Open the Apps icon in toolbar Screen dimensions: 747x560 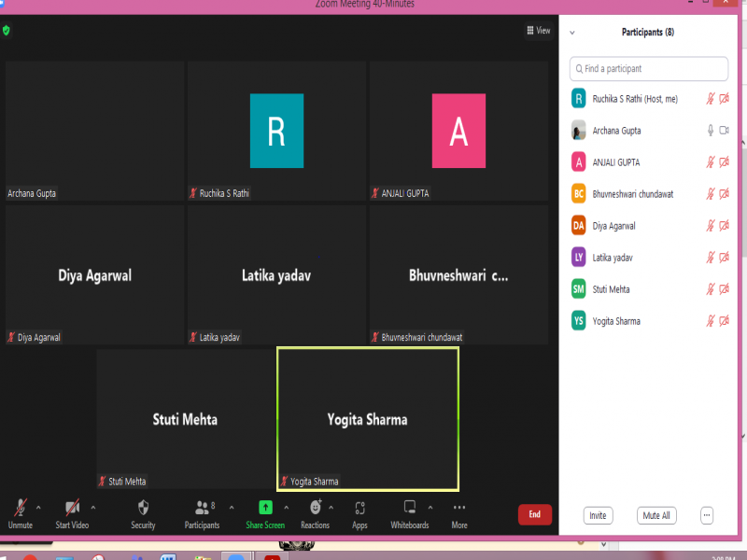(x=359, y=509)
